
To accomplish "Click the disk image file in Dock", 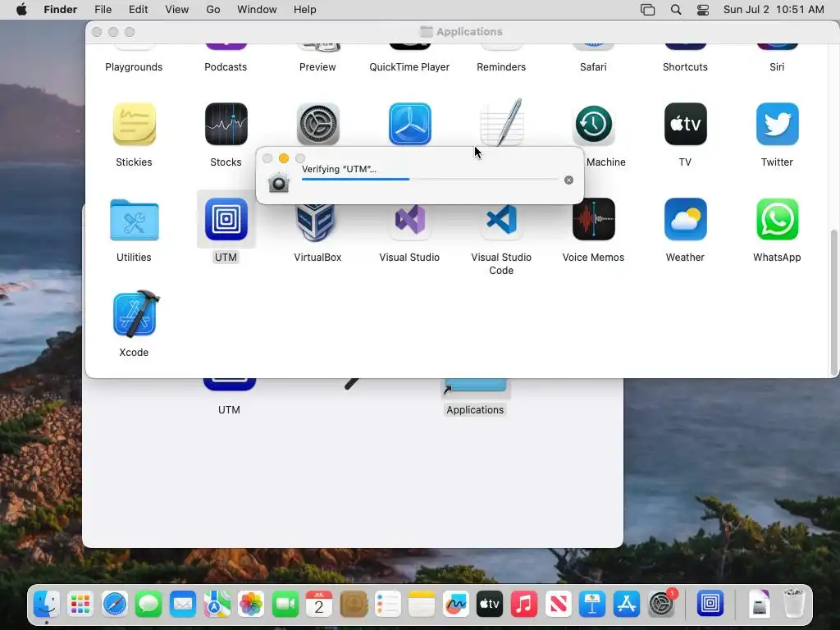I will point(759,604).
